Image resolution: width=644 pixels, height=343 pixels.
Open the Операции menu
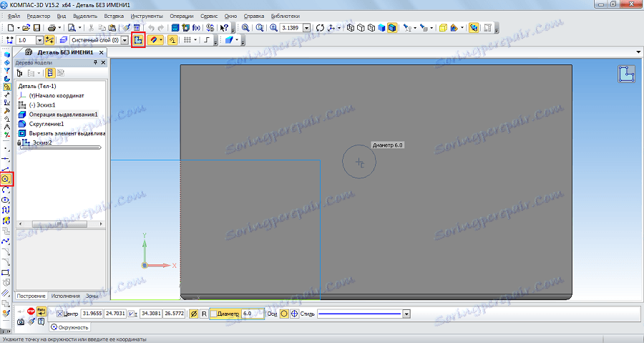pos(182,16)
